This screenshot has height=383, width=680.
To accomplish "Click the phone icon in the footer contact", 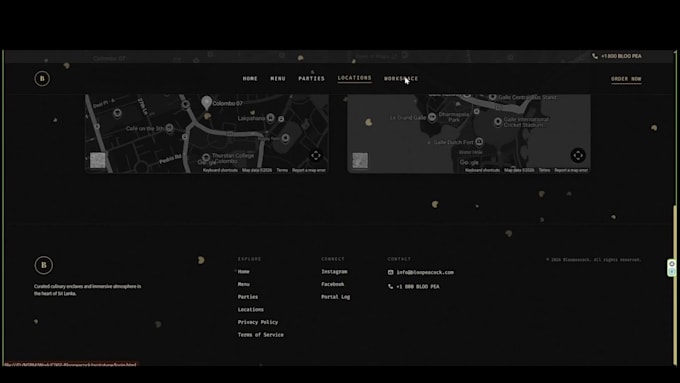I will pyautogui.click(x=390, y=287).
